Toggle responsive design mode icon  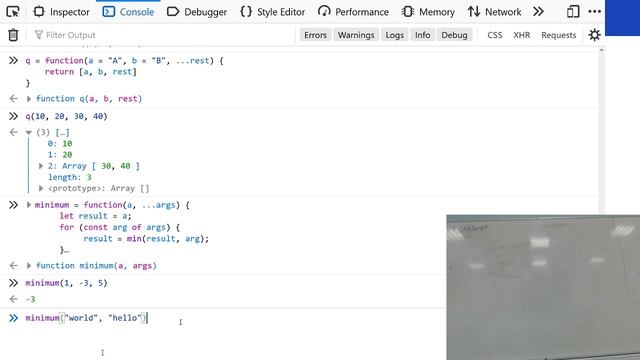coord(573,12)
